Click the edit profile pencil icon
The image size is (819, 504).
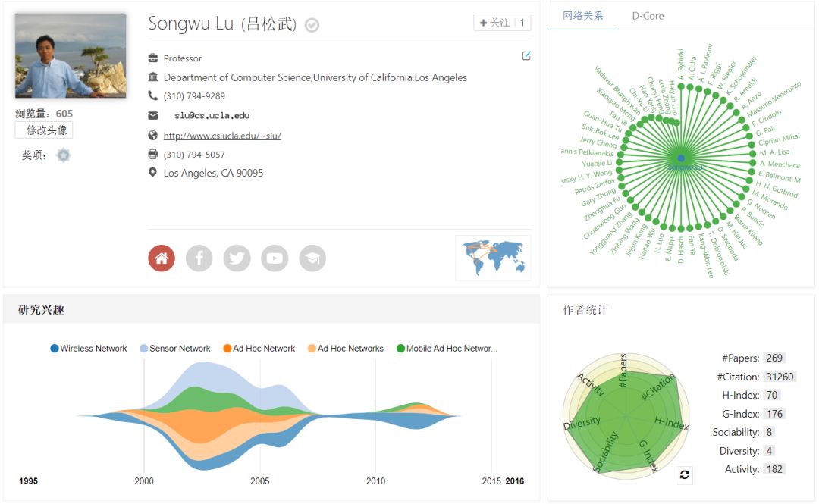(x=526, y=56)
